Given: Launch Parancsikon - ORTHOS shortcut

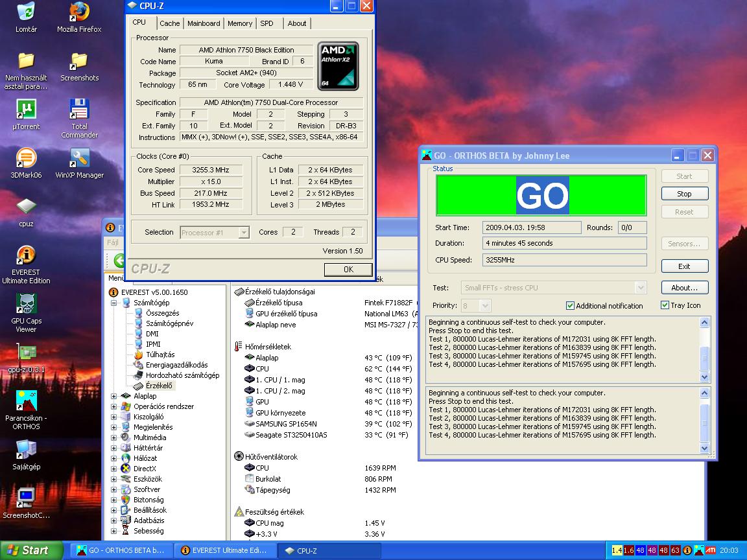Looking at the screenshot, I should coord(26,410).
